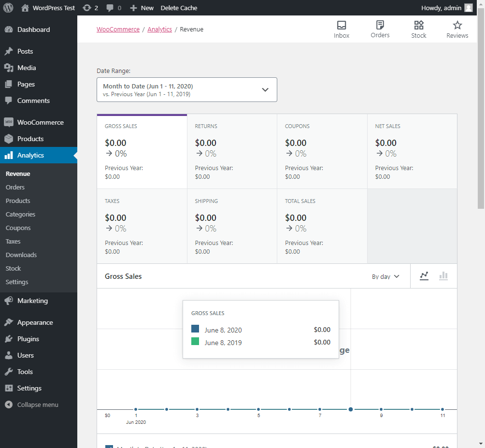Select Plugins in the sidebar menu
The width and height of the screenshot is (485, 448).
[x=28, y=339]
